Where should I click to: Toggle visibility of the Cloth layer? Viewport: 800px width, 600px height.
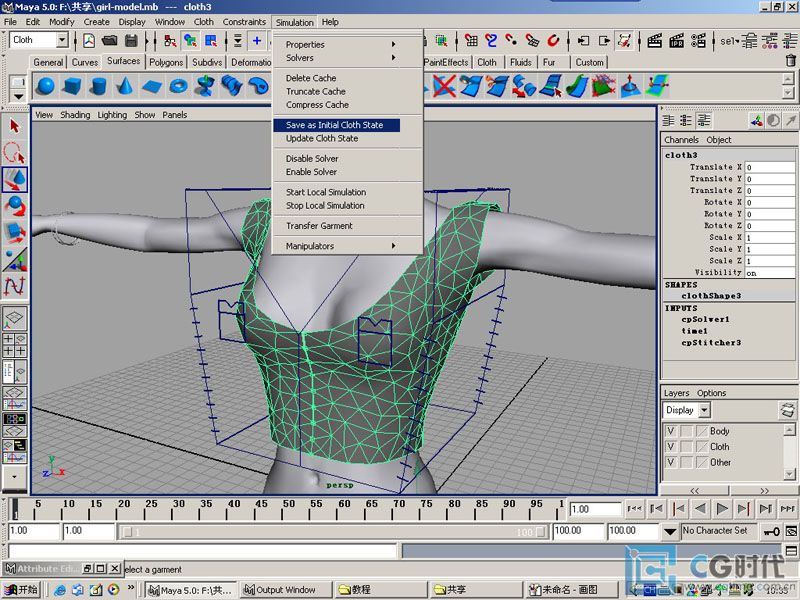tap(670, 447)
